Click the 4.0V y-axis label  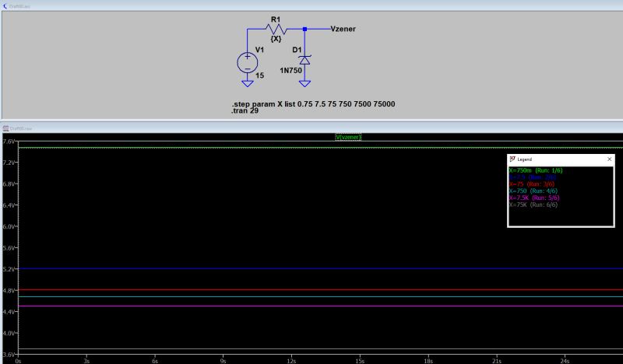coord(9,333)
